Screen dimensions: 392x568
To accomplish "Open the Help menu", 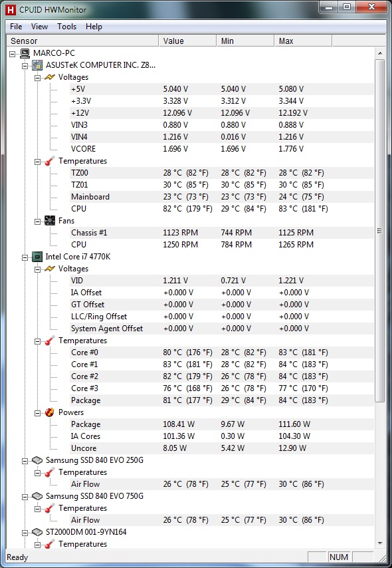I will click(x=94, y=27).
